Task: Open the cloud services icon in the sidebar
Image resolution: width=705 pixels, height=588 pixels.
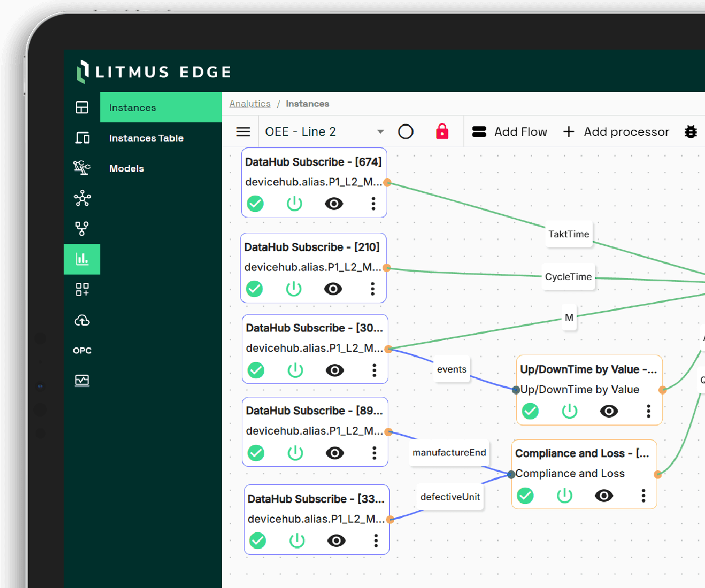Action: [x=82, y=320]
